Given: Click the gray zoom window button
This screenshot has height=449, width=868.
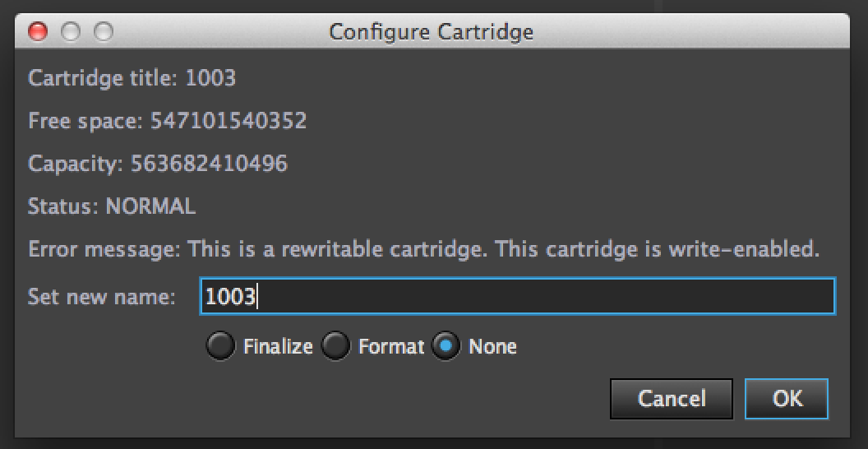Looking at the screenshot, I should (104, 32).
